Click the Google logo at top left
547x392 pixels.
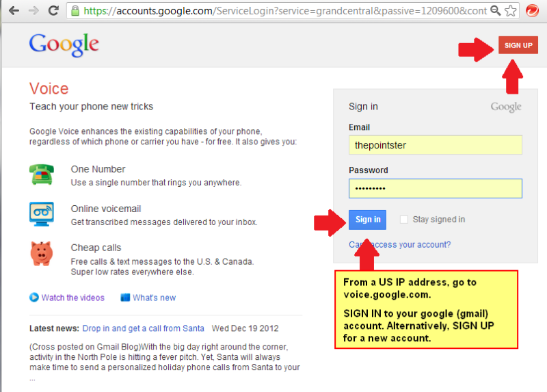pos(64,44)
